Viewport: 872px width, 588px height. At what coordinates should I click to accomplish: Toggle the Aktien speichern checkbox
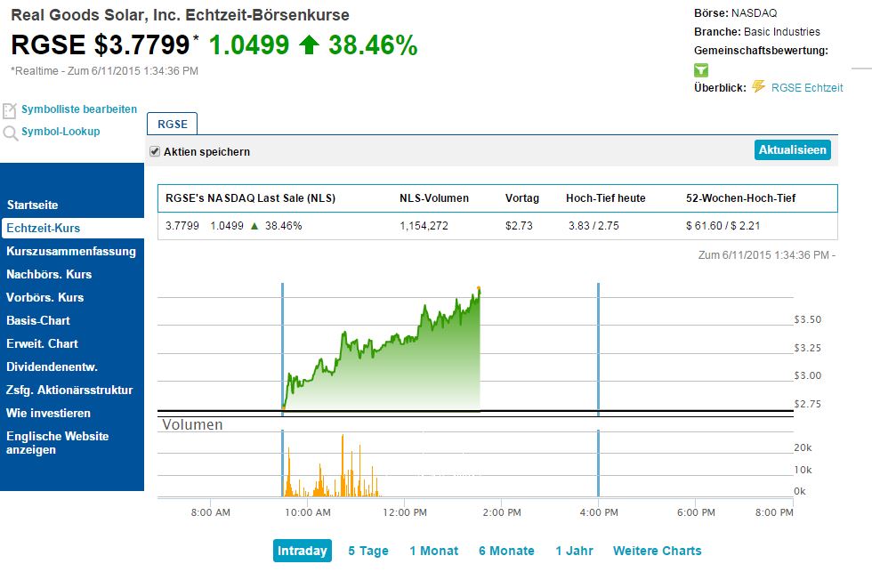tap(155, 151)
